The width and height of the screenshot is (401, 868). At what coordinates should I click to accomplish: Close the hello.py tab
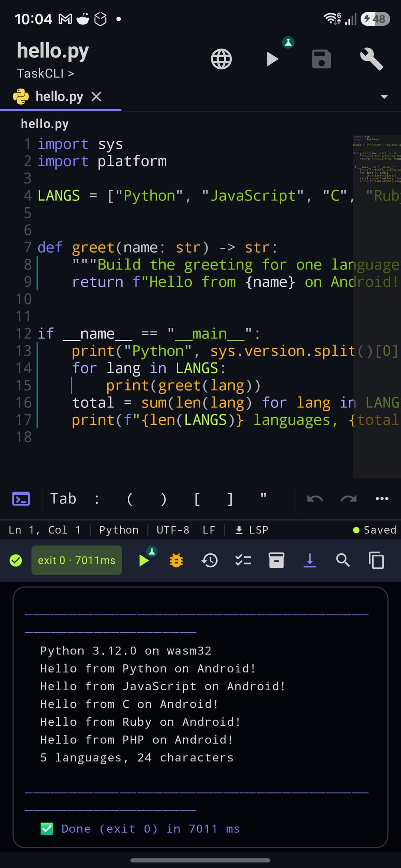(96, 97)
